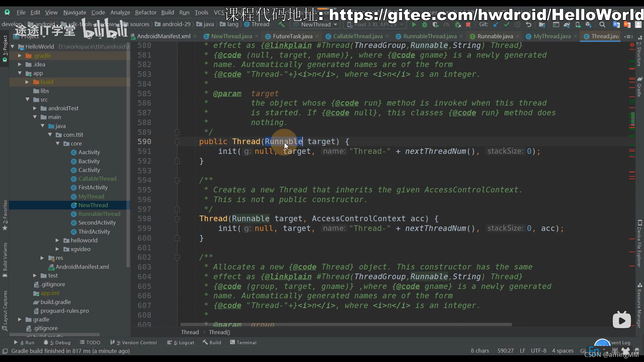Collapse the src folder

click(x=27, y=100)
